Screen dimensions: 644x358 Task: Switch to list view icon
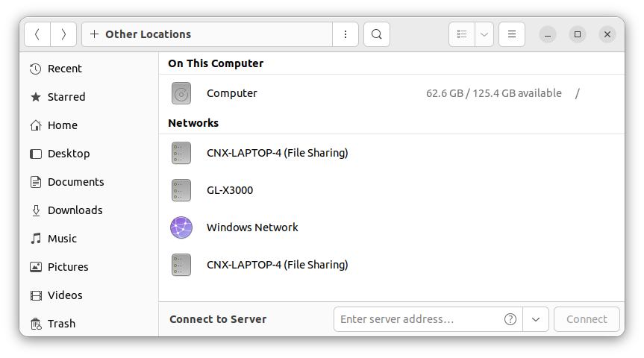coord(462,34)
